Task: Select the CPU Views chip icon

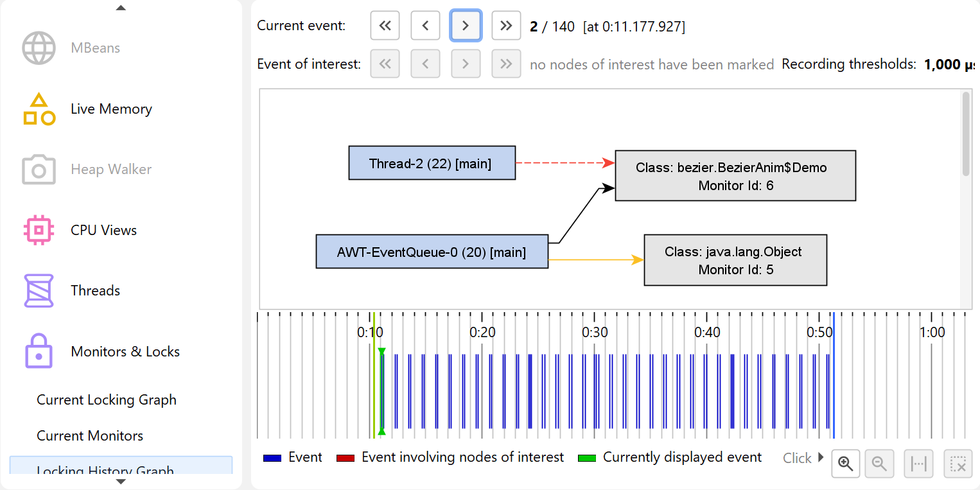Action: [x=39, y=230]
